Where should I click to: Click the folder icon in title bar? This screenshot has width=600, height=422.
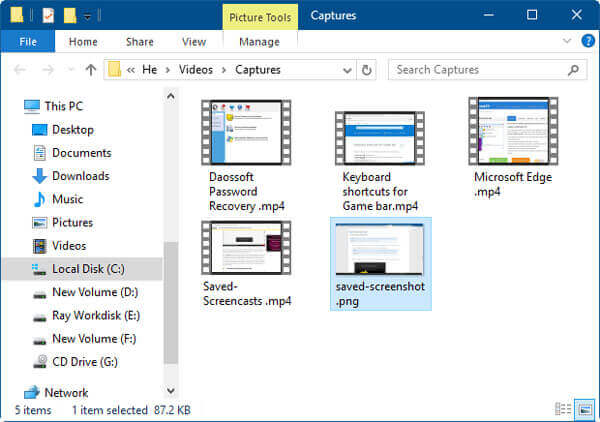click(17, 15)
